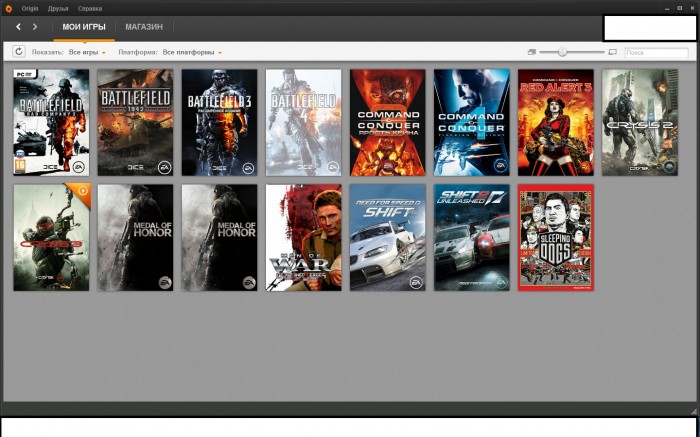The height and width of the screenshot is (437, 700).
Task: Select the Red Alert 3 cover
Action: [x=556, y=122]
